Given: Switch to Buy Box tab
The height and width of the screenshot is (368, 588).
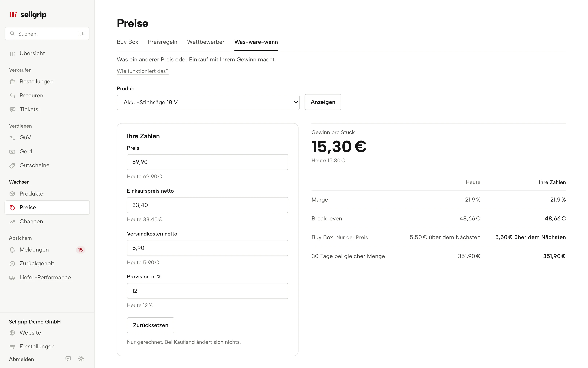Looking at the screenshot, I should point(127,42).
